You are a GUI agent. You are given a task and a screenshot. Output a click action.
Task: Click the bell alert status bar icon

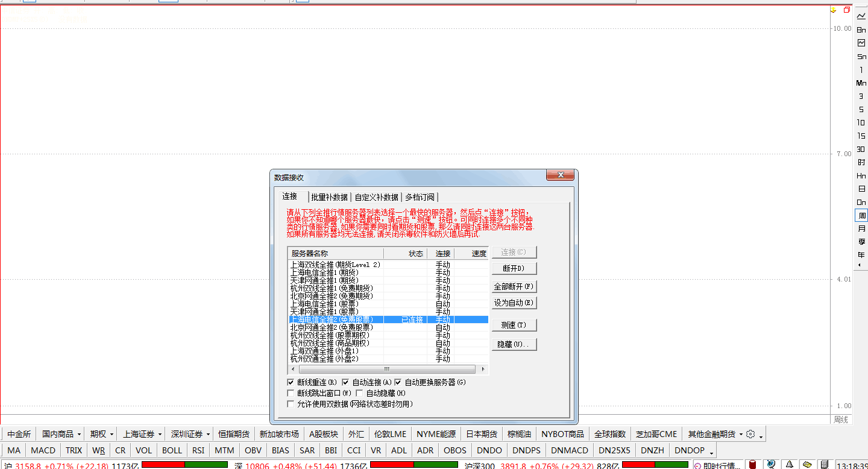tap(789, 465)
